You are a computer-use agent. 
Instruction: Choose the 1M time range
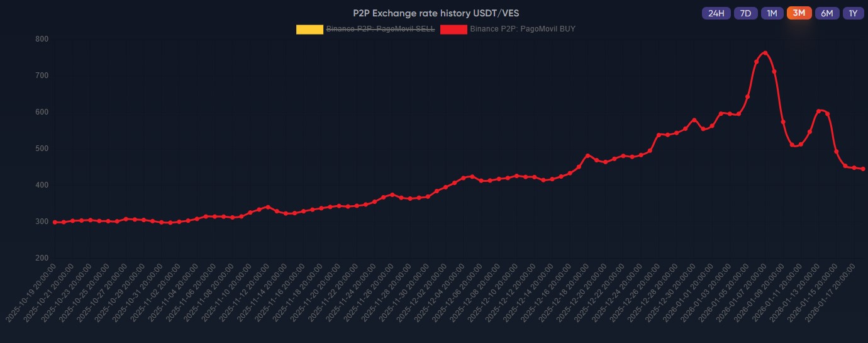(x=772, y=13)
